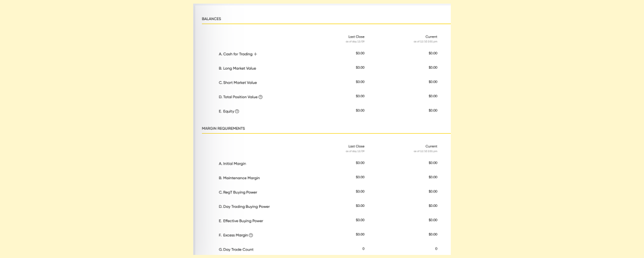Select the Margin Requirements section heading

[223, 128]
